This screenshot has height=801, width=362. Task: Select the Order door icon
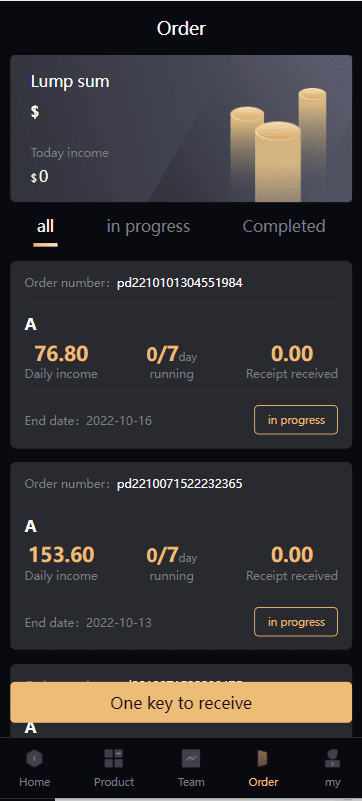[263, 759]
